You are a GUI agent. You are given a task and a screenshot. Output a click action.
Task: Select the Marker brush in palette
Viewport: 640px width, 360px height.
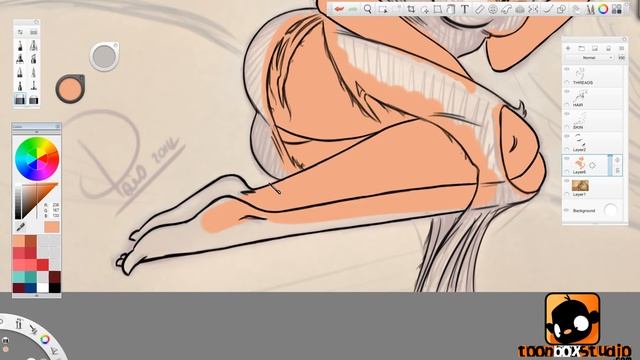[20, 59]
